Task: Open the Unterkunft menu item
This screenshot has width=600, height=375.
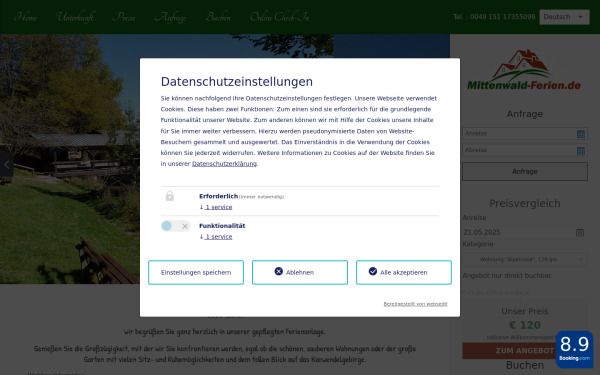Action: [x=75, y=17]
